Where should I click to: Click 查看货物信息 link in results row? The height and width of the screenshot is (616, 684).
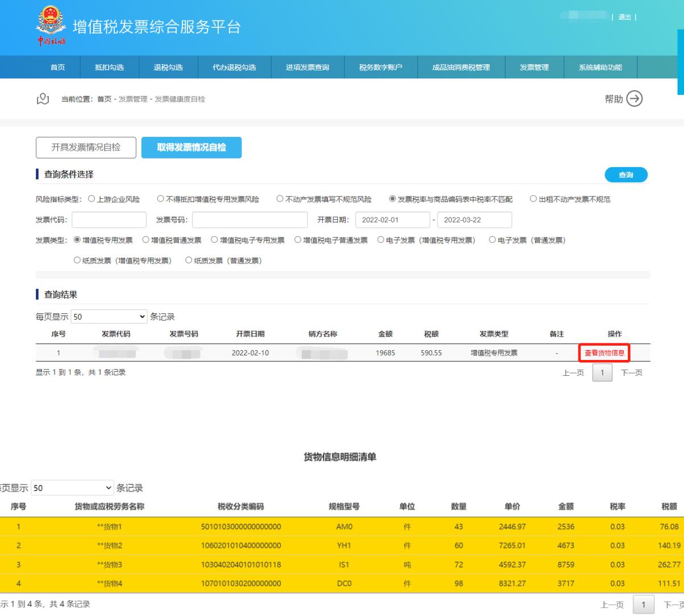click(x=604, y=353)
